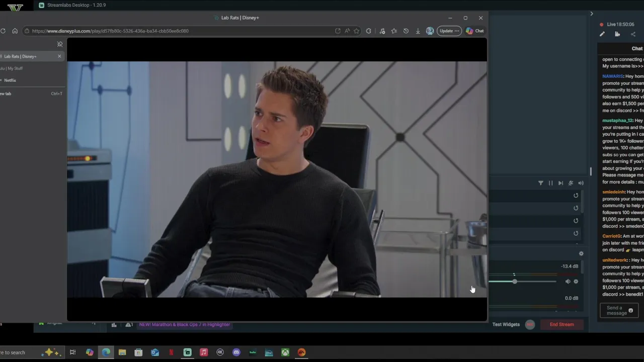Screen dimensions: 644x362
Task: Add page to favorites star icon
Action: [x=356, y=31]
